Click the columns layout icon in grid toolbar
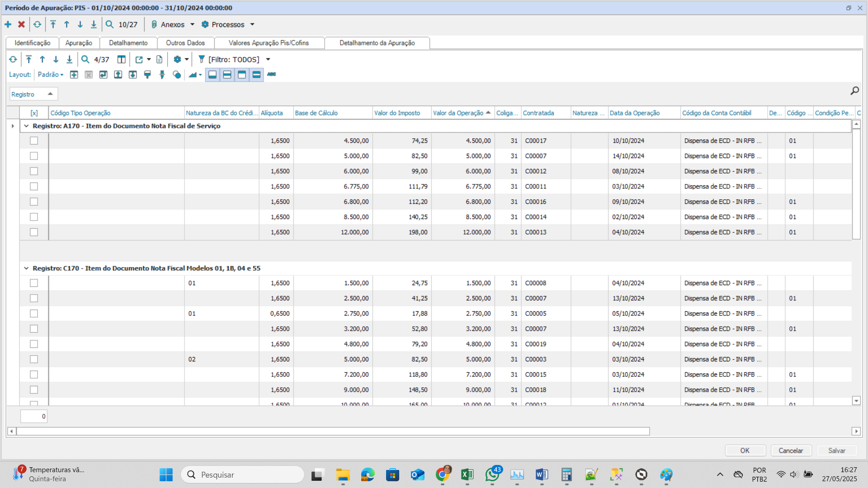Screen dimensions: 868x488 click(121, 59)
